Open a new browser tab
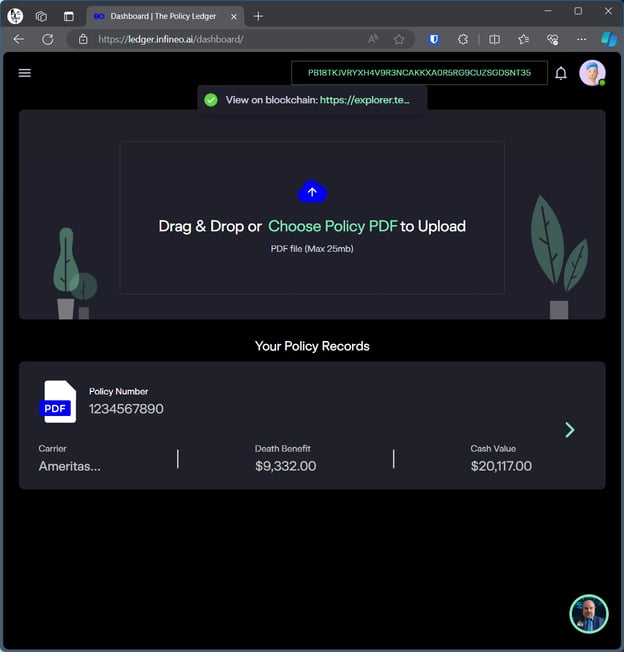The width and height of the screenshot is (624, 652). [258, 16]
